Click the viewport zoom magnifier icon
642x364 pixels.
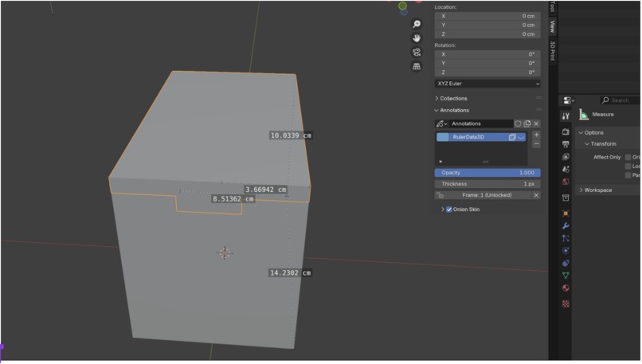(417, 24)
